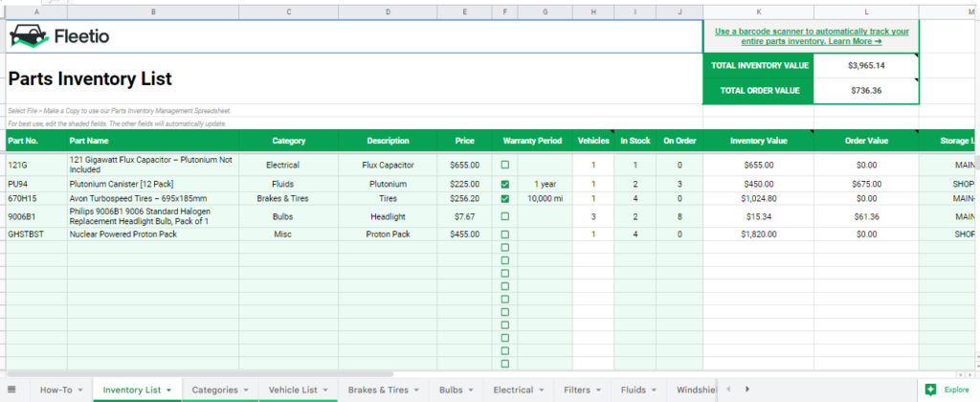Open Vehicle List tab dropdown arrow
980x402 pixels.
(x=325, y=391)
